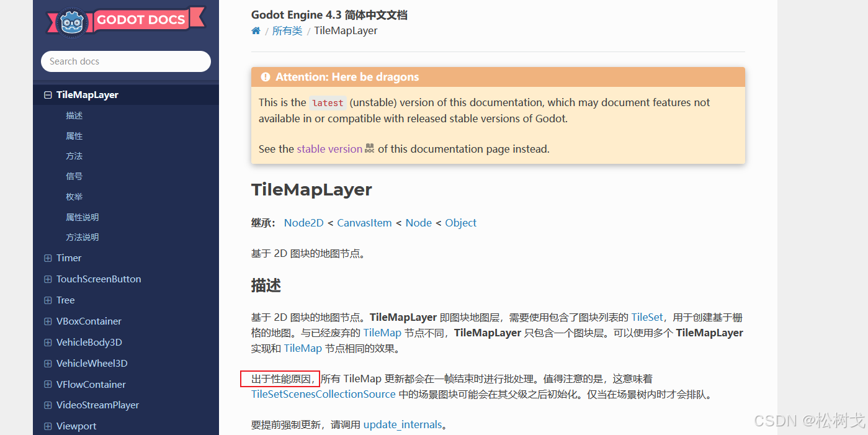Click the 'latest' version code tag
This screenshot has width=868, height=435.
(x=328, y=103)
